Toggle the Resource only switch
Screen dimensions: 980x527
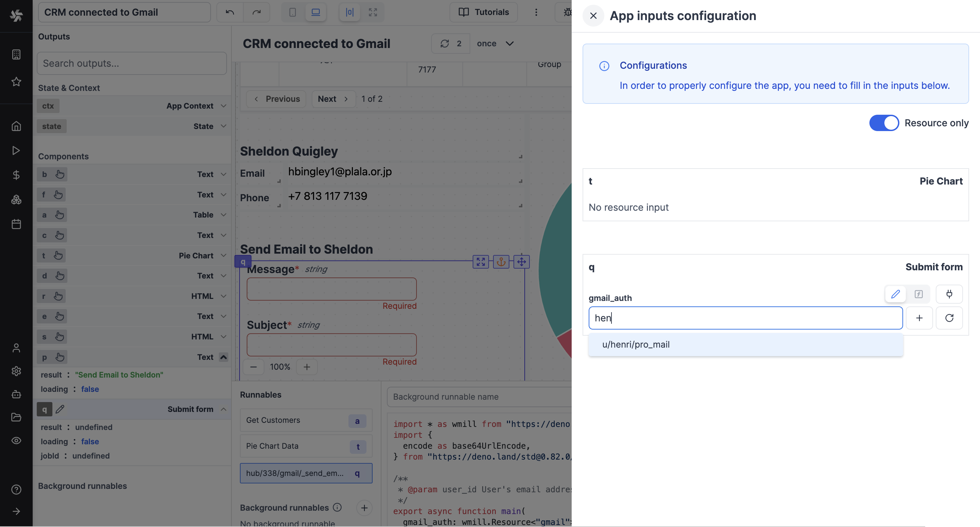(x=883, y=122)
